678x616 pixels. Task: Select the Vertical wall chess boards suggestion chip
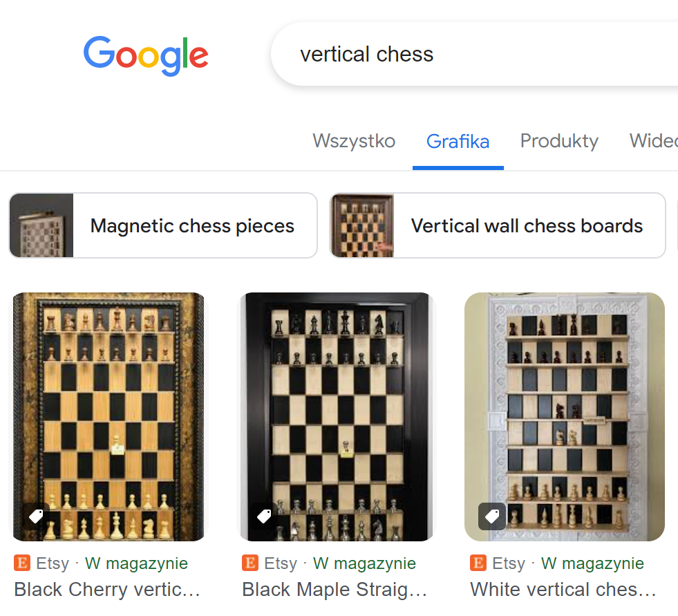[526, 225]
